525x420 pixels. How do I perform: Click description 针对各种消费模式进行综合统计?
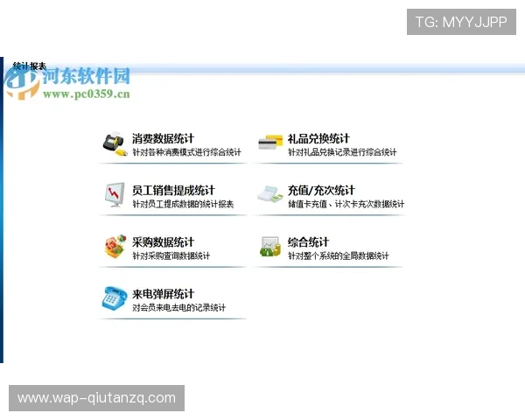[x=187, y=152]
